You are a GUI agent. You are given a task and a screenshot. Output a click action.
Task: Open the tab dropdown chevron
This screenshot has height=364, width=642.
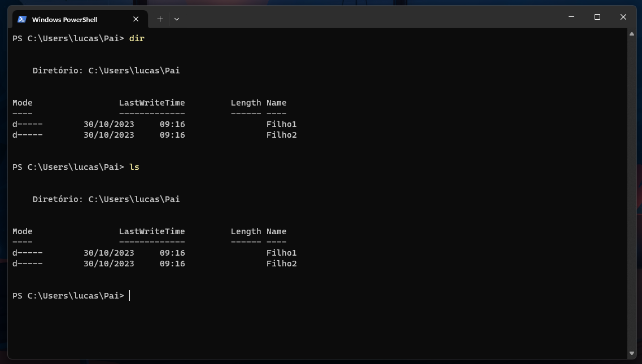pyautogui.click(x=177, y=19)
